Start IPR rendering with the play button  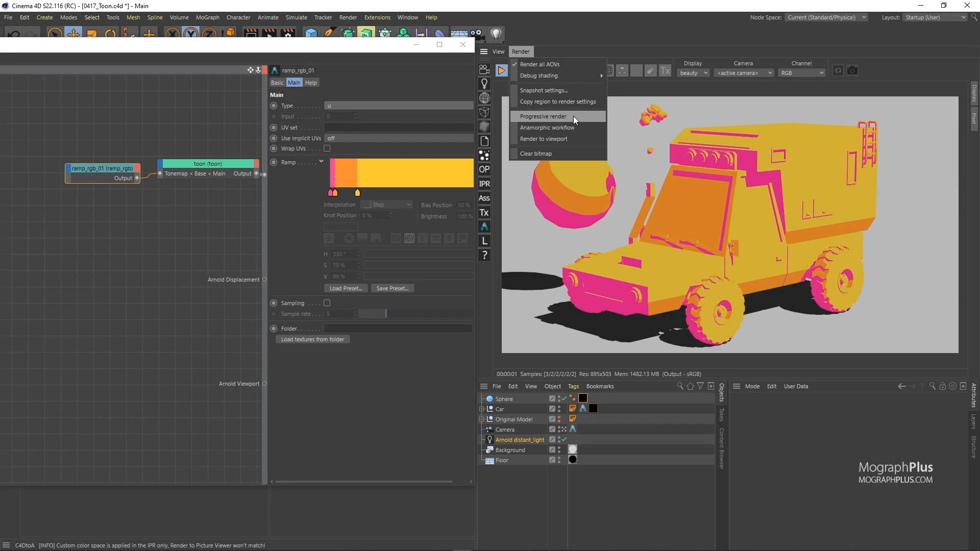pyautogui.click(x=501, y=70)
